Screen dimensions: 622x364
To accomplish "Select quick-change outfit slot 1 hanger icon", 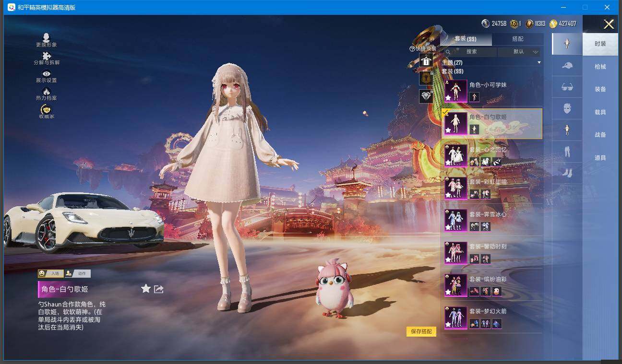I will (426, 60).
